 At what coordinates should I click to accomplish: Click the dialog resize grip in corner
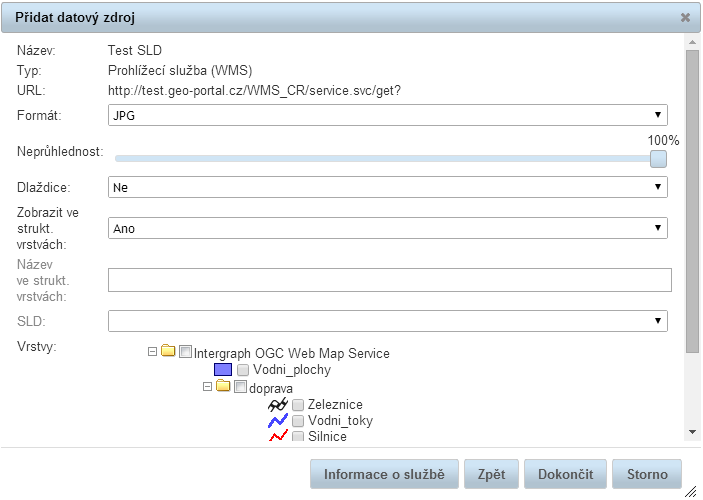click(691, 491)
